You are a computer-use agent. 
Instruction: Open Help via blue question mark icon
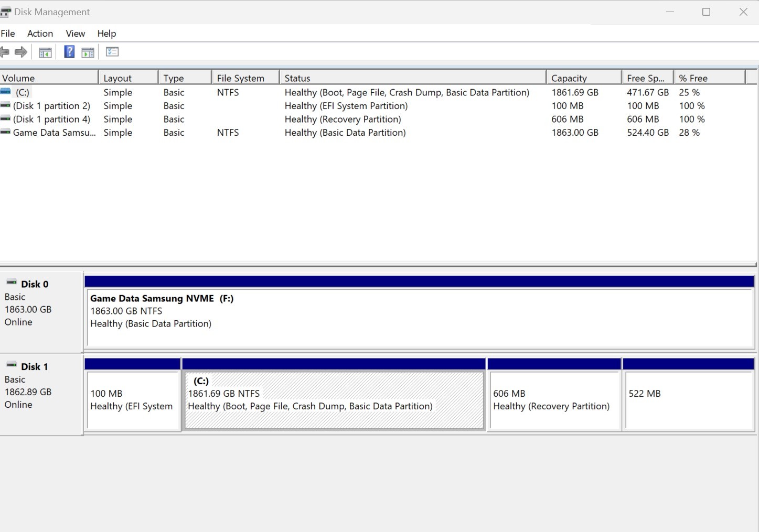69,52
